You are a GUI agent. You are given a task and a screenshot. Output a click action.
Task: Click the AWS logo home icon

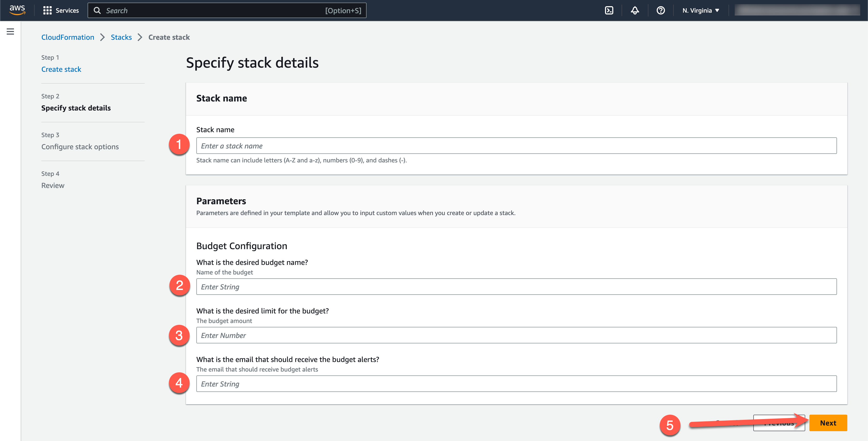click(17, 10)
